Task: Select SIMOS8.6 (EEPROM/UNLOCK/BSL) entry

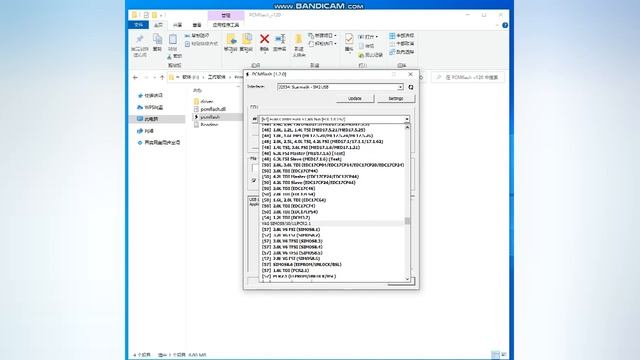Action: [302, 264]
